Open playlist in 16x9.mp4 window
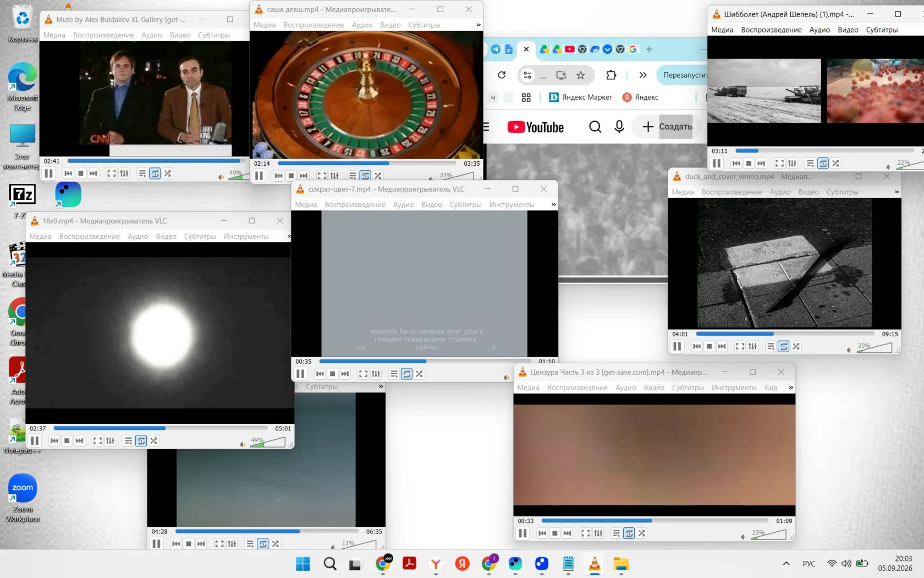The height and width of the screenshot is (578, 924). coord(128,441)
